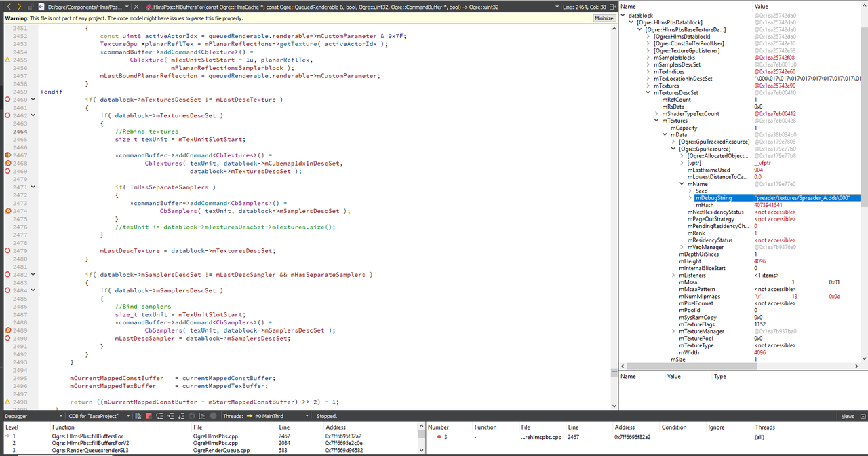
Task: Click current frame arrow on stack level 1
Action: (7, 437)
